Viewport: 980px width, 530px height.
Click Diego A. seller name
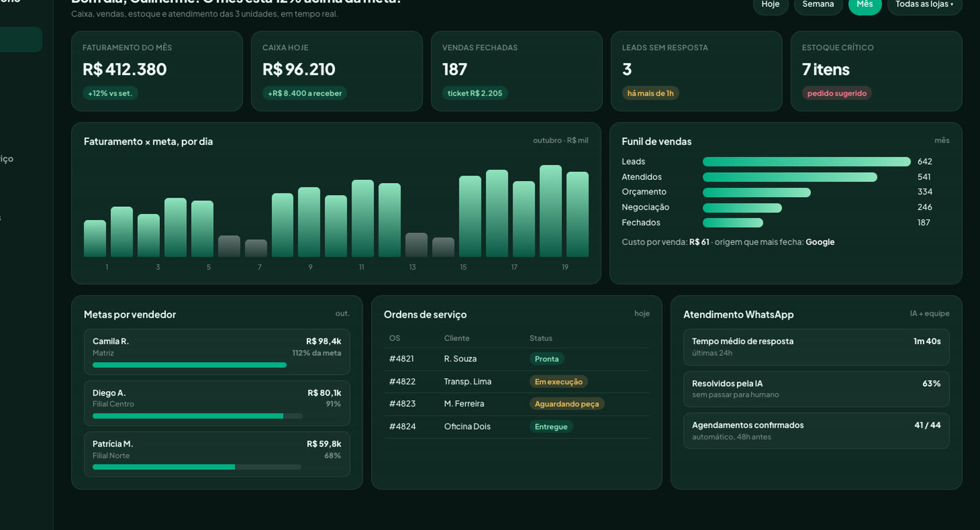[x=109, y=393]
